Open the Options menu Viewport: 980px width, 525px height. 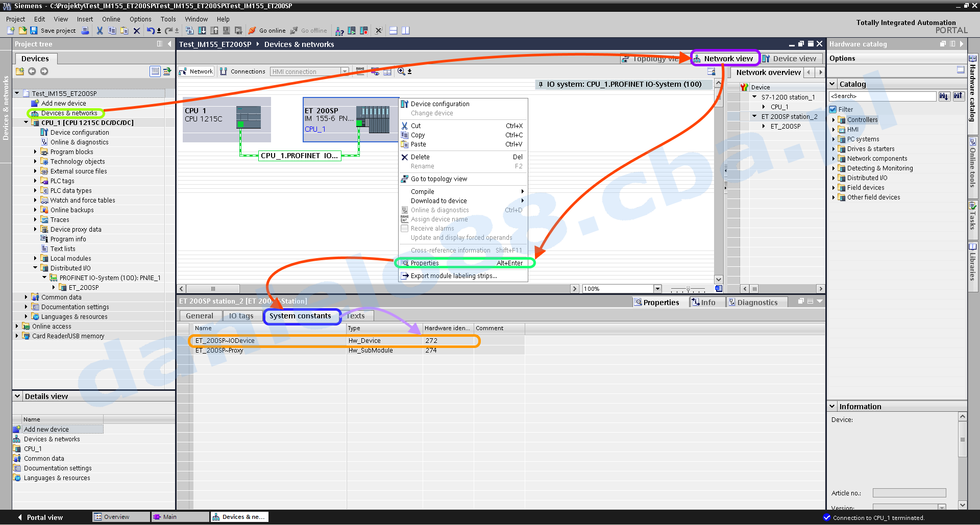coord(140,19)
